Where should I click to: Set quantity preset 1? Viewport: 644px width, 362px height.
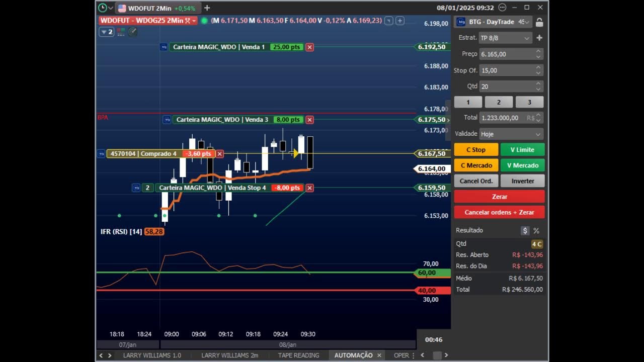point(468,102)
